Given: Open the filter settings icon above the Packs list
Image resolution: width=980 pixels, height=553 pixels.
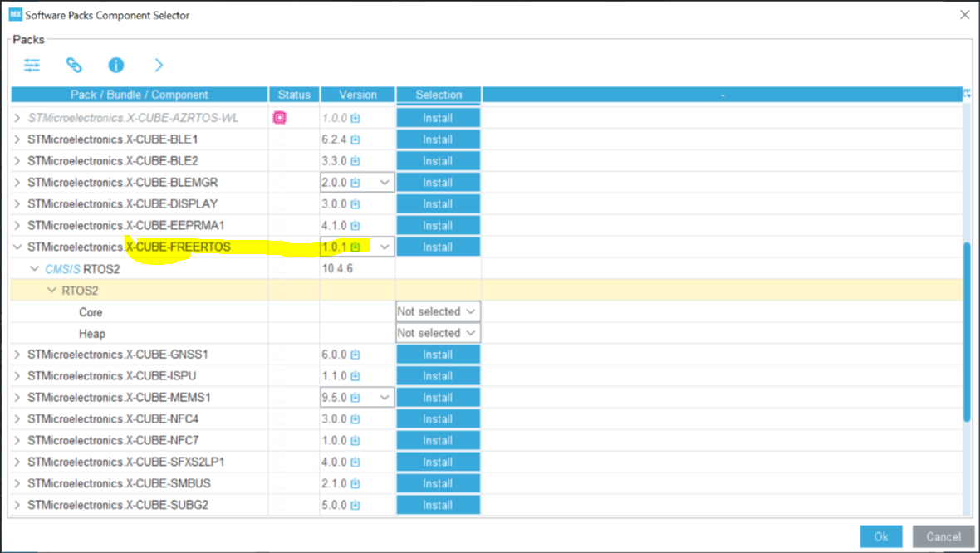Looking at the screenshot, I should (x=32, y=65).
